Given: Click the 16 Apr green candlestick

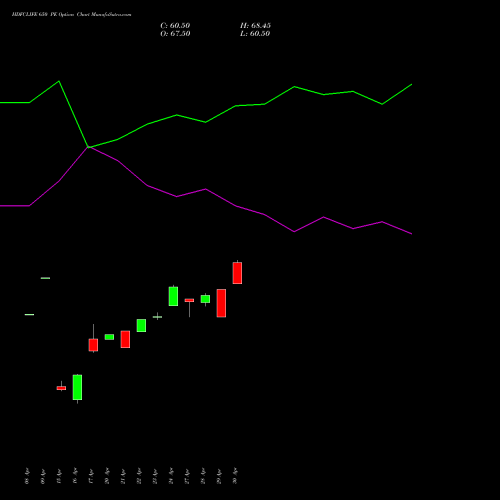Looking at the screenshot, I should [x=77, y=387].
